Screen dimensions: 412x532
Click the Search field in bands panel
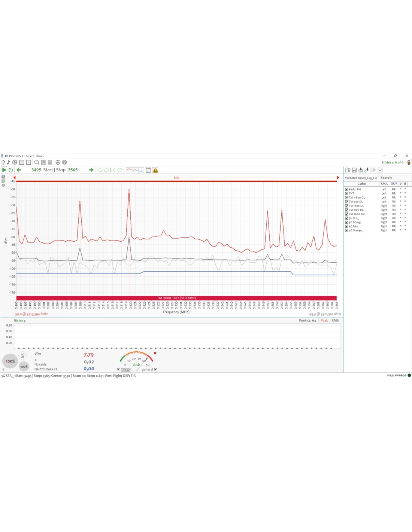pos(386,178)
